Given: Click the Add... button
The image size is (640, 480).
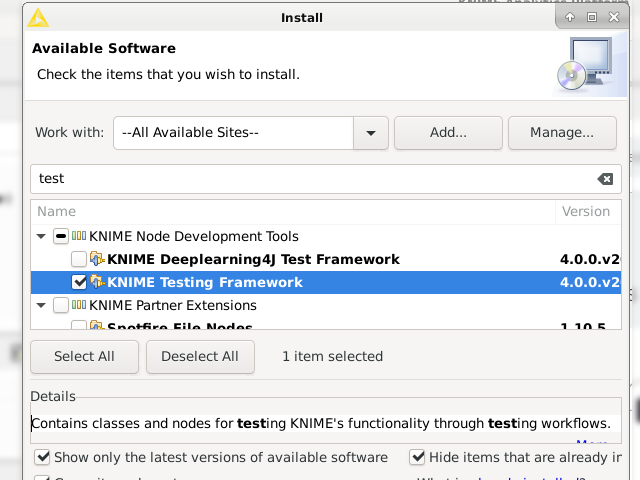Looking at the screenshot, I should [448, 133].
